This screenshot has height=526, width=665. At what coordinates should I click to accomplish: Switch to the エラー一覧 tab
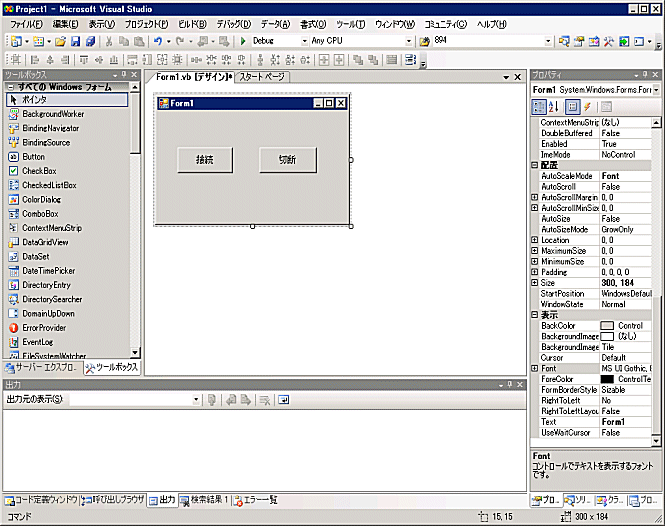[256, 501]
